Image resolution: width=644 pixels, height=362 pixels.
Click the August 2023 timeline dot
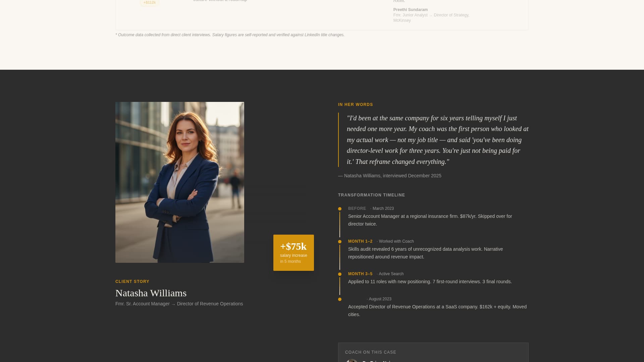point(340,299)
